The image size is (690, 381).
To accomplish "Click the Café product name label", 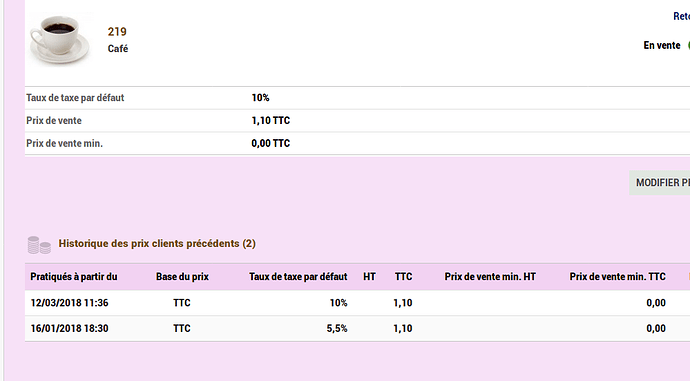I will point(118,48).
